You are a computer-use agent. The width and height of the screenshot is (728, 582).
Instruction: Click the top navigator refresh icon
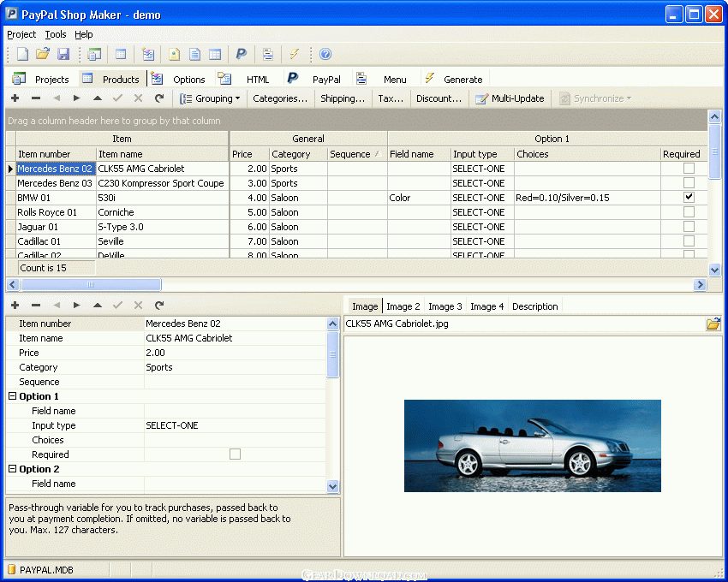coord(158,98)
